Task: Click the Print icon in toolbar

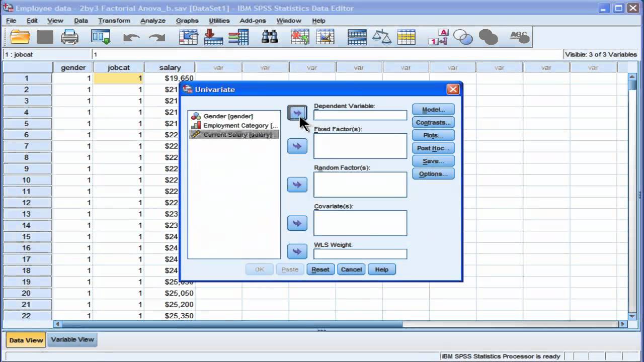Action: pos(69,37)
